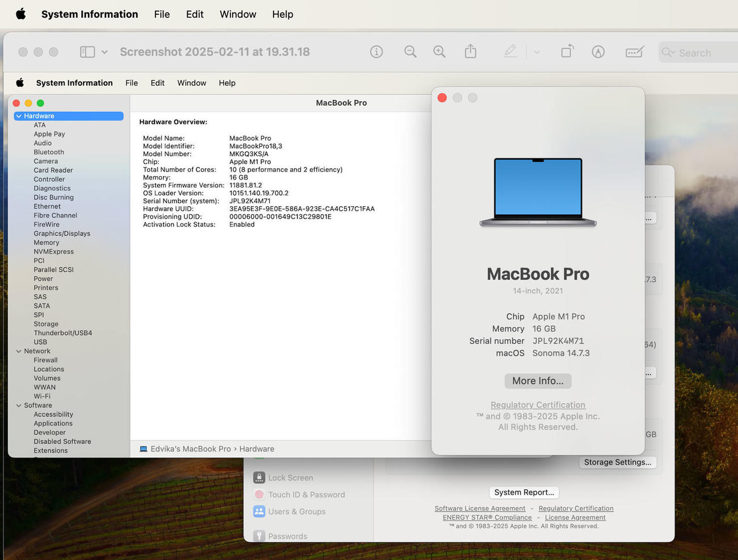Open System Information menu in the topmost menu bar
This screenshot has height=560, width=738.
[x=90, y=14]
